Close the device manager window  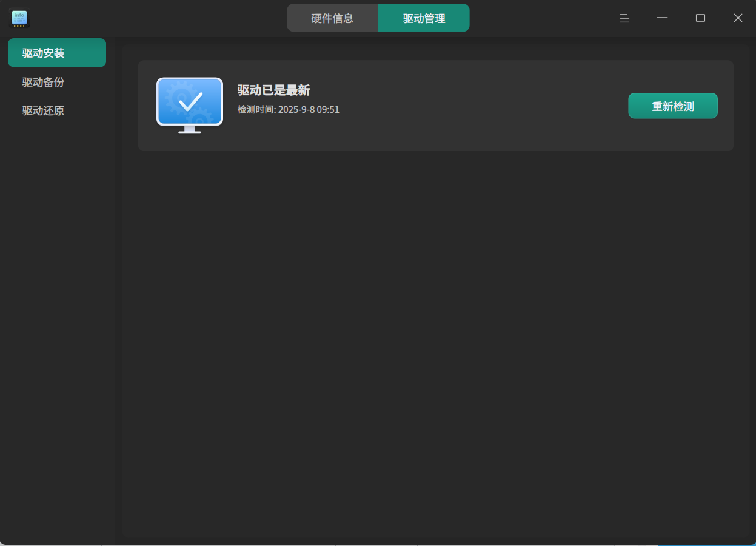(738, 18)
